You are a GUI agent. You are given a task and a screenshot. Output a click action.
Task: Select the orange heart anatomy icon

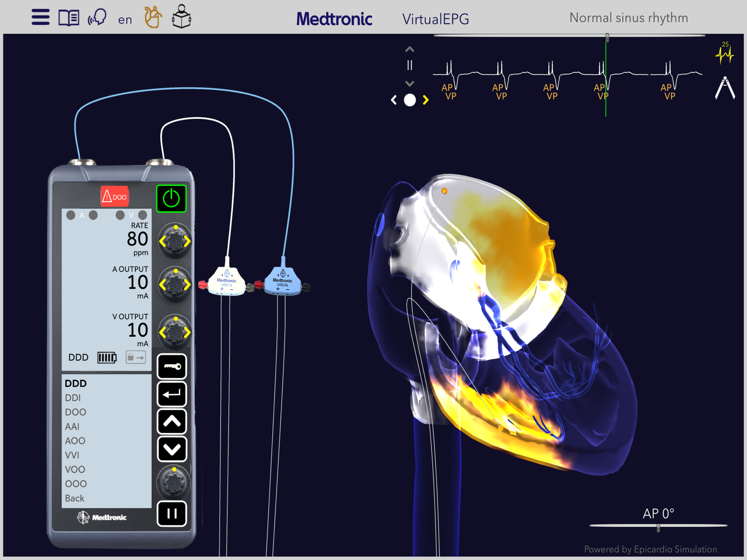(153, 17)
